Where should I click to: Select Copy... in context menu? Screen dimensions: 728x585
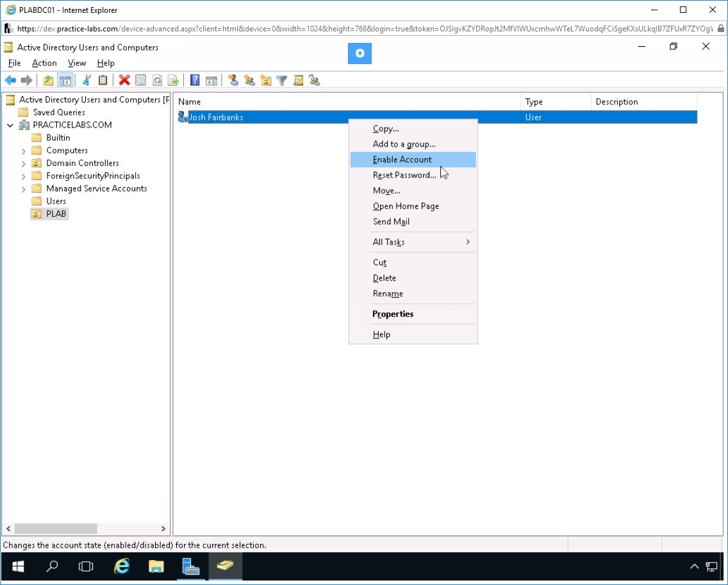click(x=413, y=129)
